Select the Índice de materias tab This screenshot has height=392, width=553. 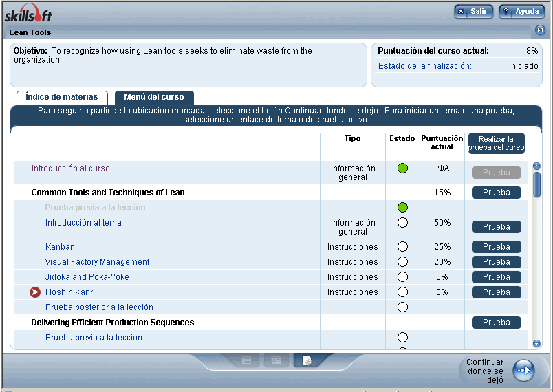tap(62, 98)
